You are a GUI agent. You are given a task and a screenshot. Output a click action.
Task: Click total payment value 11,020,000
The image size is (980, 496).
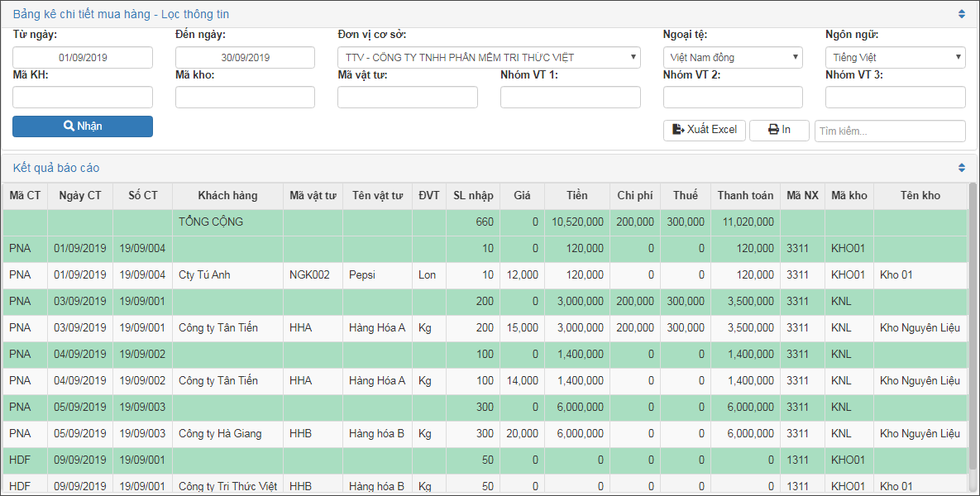click(x=748, y=222)
